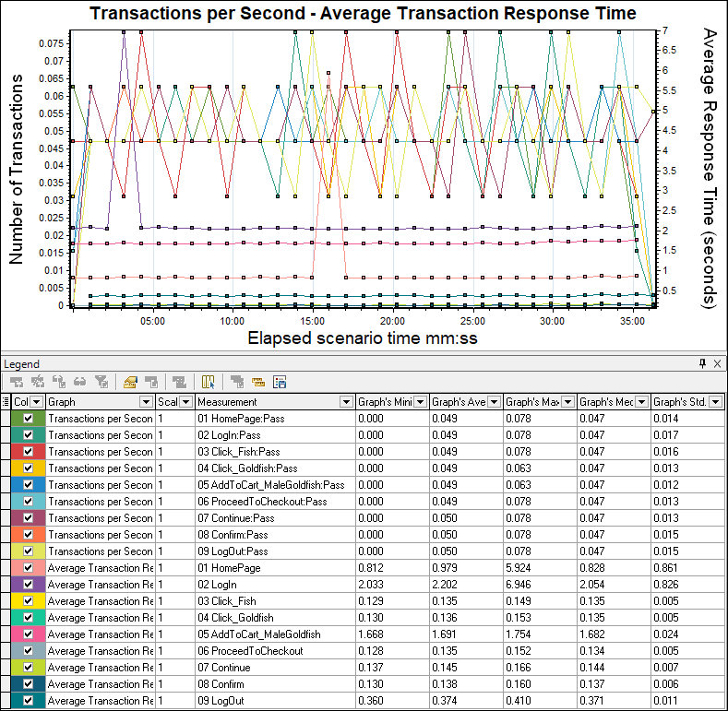Open the Scale column dropdown arrow

coord(185,402)
